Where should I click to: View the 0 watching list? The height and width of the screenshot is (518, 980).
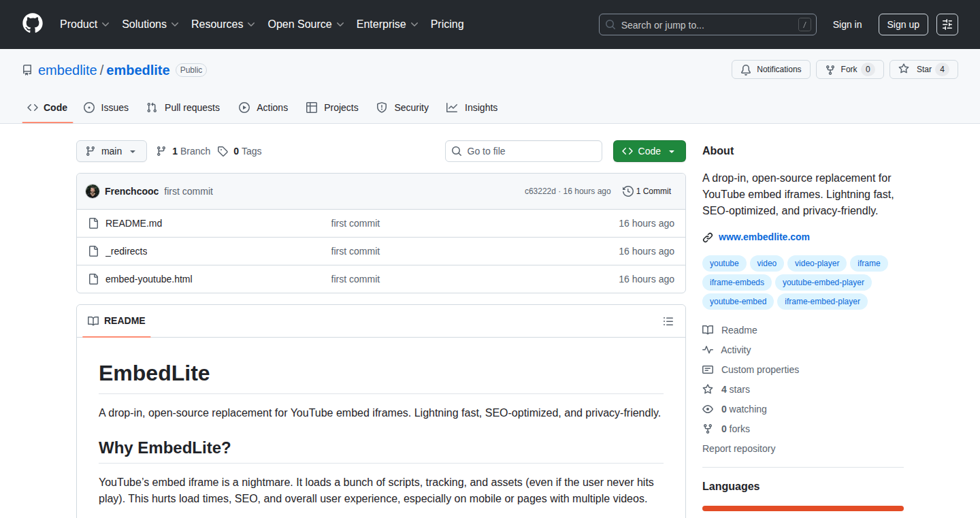point(735,409)
